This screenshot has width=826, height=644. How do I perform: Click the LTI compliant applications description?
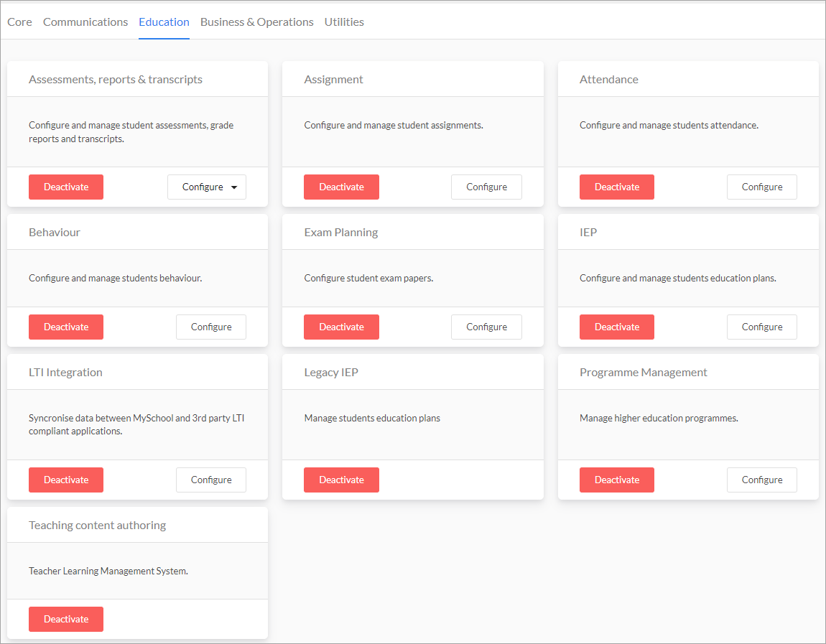click(x=136, y=424)
